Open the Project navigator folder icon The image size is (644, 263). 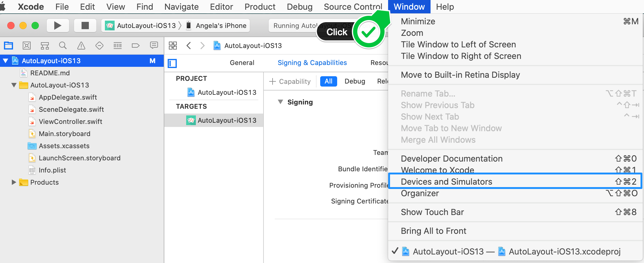tap(8, 46)
